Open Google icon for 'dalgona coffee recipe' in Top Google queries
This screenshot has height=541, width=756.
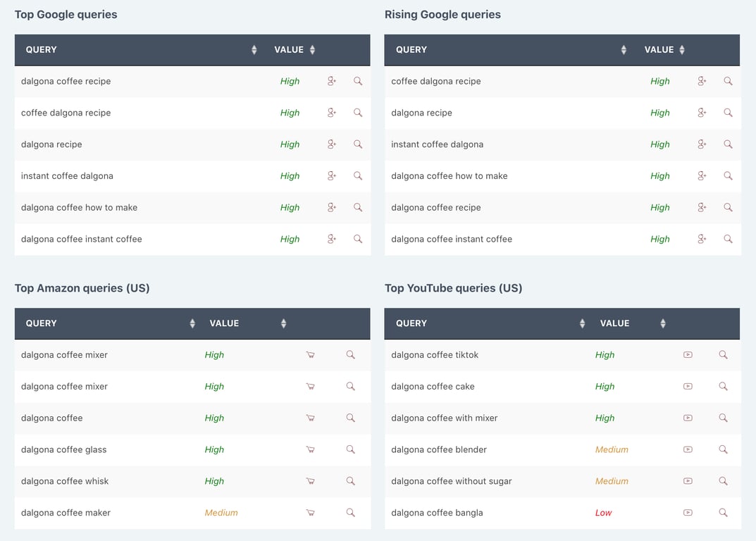pyautogui.click(x=332, y=81)
